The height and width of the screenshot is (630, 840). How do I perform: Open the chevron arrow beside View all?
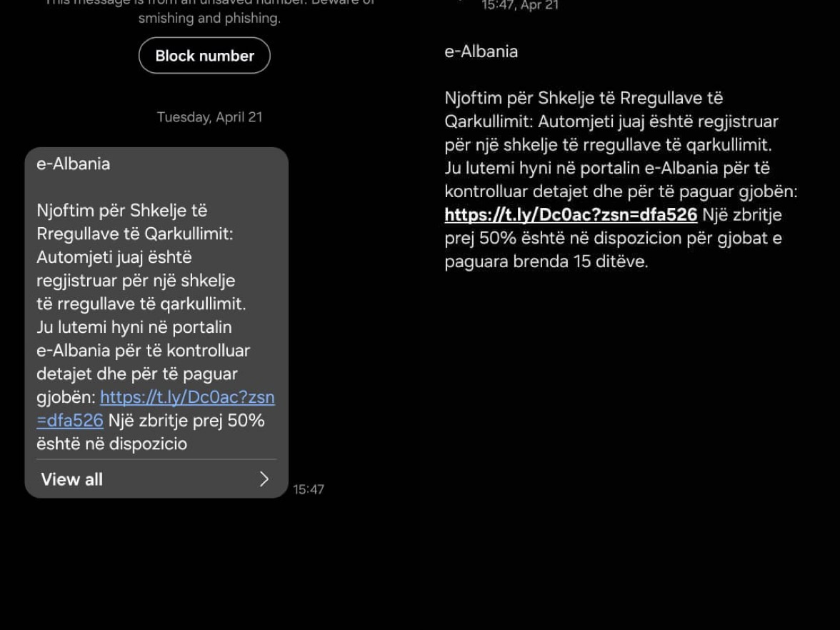coord(264,479)
